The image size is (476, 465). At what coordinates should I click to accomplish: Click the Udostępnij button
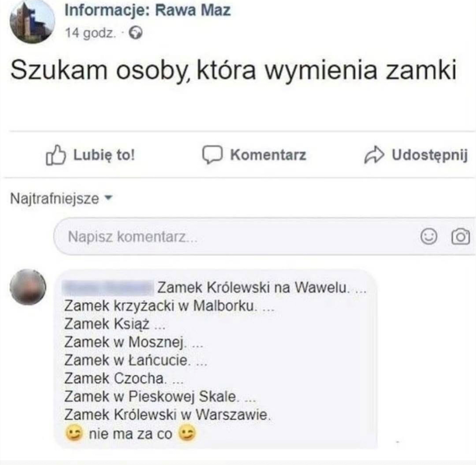416,155
